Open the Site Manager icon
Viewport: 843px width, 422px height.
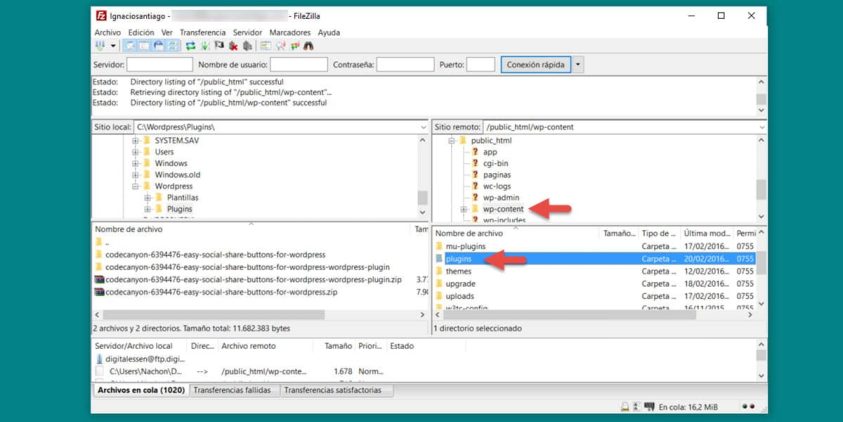click(100, 46)
